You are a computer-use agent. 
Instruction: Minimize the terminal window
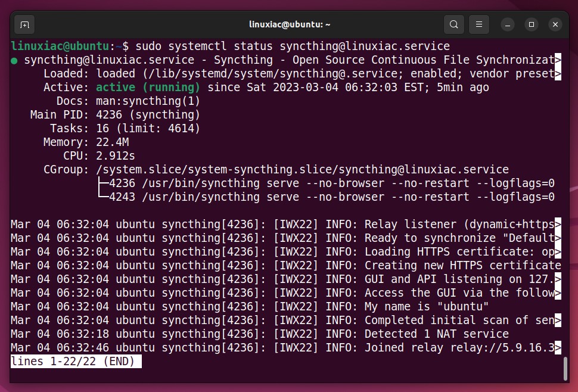[508, 24]
